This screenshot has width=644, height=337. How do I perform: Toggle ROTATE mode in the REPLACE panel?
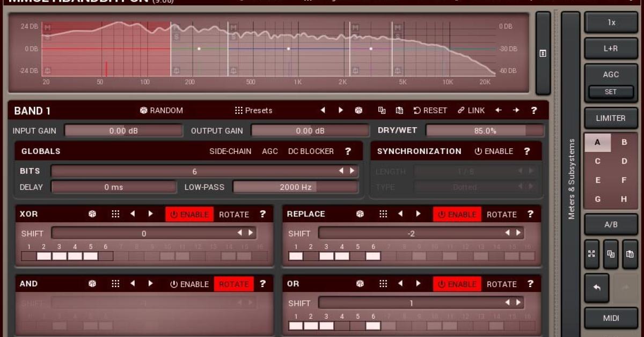click(501, 214)
